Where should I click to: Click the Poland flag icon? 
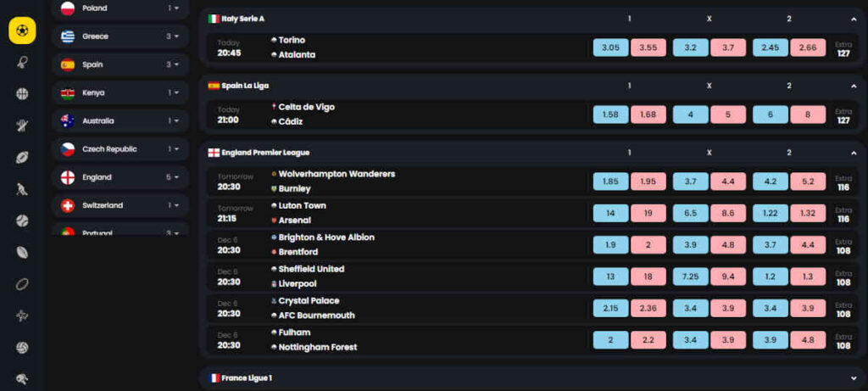pos(68,8)
